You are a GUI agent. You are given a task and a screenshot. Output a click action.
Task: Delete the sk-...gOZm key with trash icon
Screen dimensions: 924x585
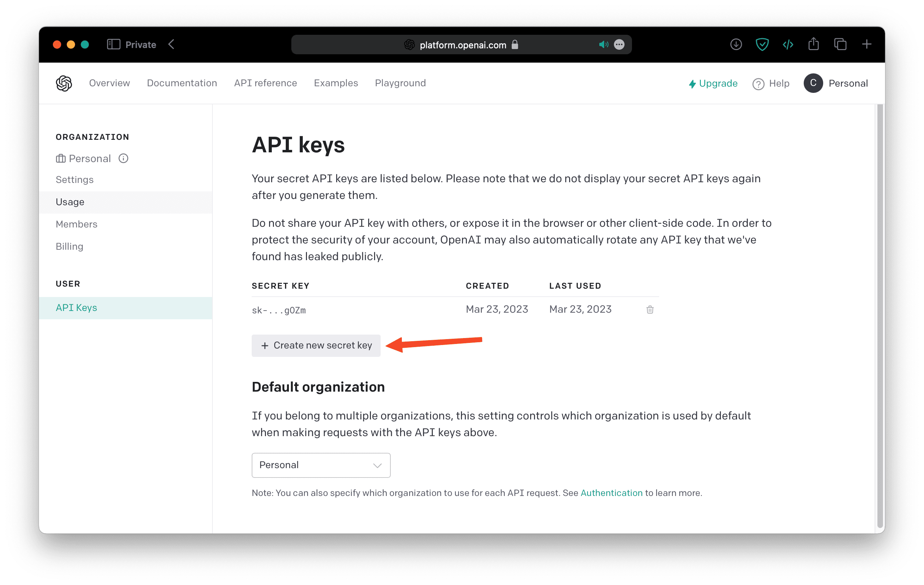pos(650,310)
